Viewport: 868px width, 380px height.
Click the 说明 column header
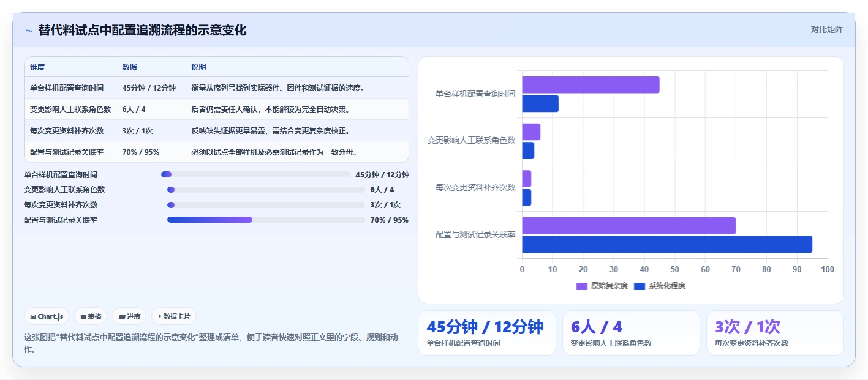tap(198, 67)
